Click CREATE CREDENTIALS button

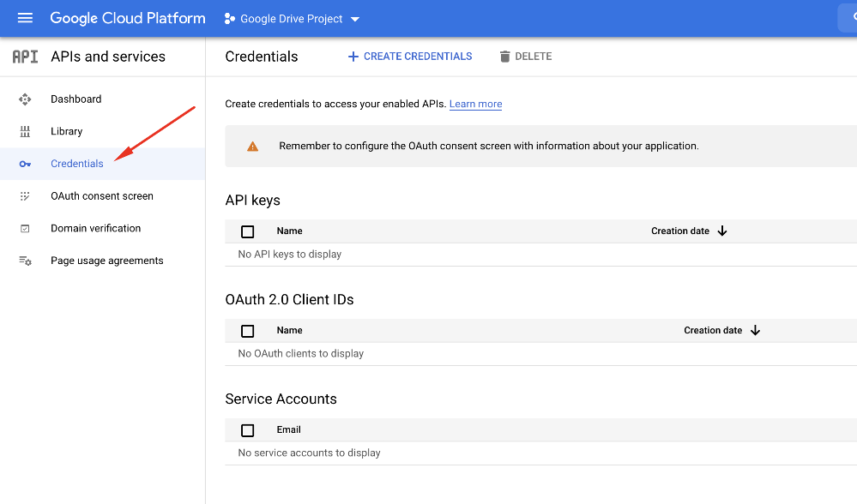point(410,57)
